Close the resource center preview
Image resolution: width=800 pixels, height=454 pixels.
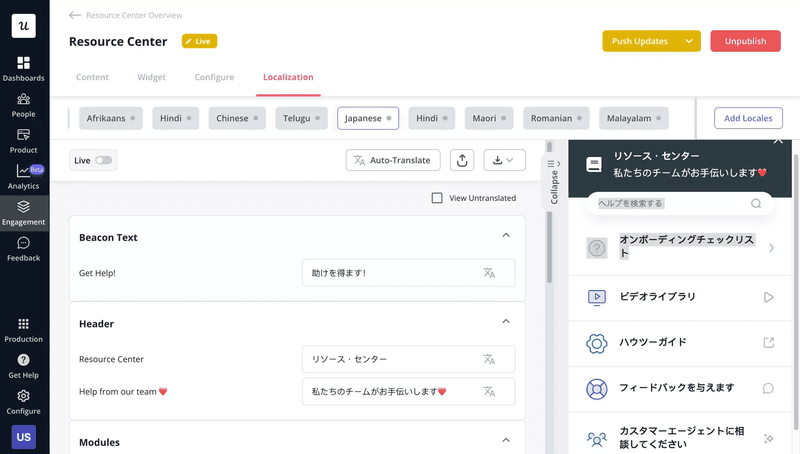778,140
